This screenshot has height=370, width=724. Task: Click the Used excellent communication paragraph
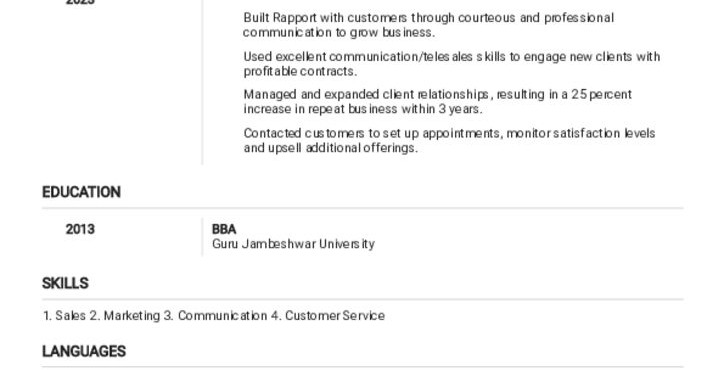pos(452,64)
